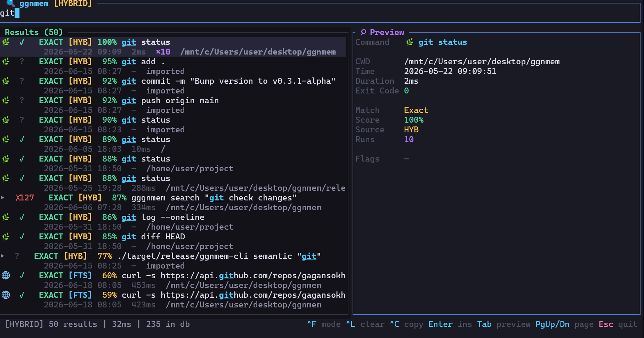Click the question mark status on git push row
Image resolution: width=644 pixels, height=338 pixels.
point(22,100)
